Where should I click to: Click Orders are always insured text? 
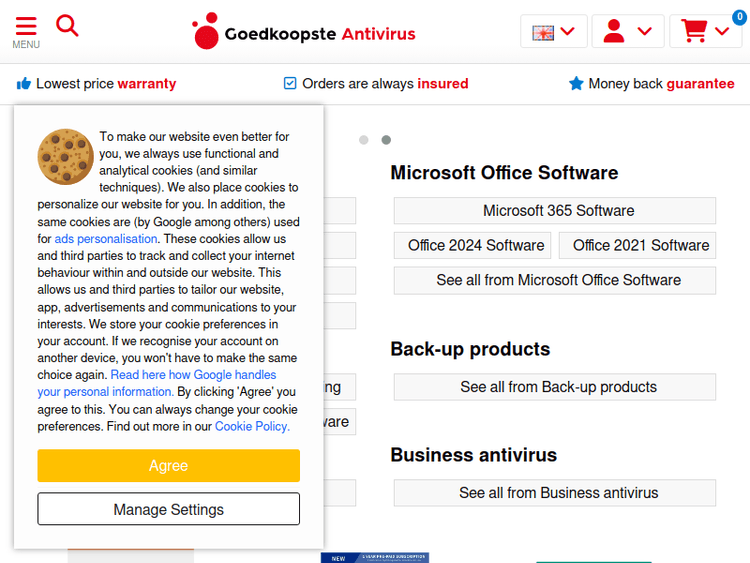(x=385, y=84)
